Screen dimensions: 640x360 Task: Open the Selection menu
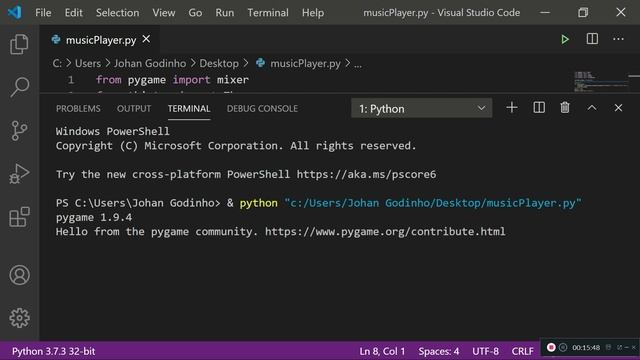coord(118,13)
